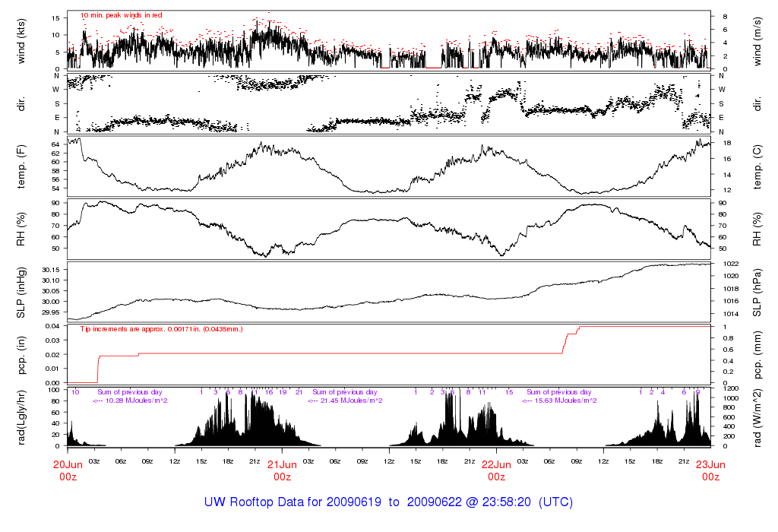Click the '62' Fahrenheit axis value
Screen dimensions: 778x532
pos(55,154)
